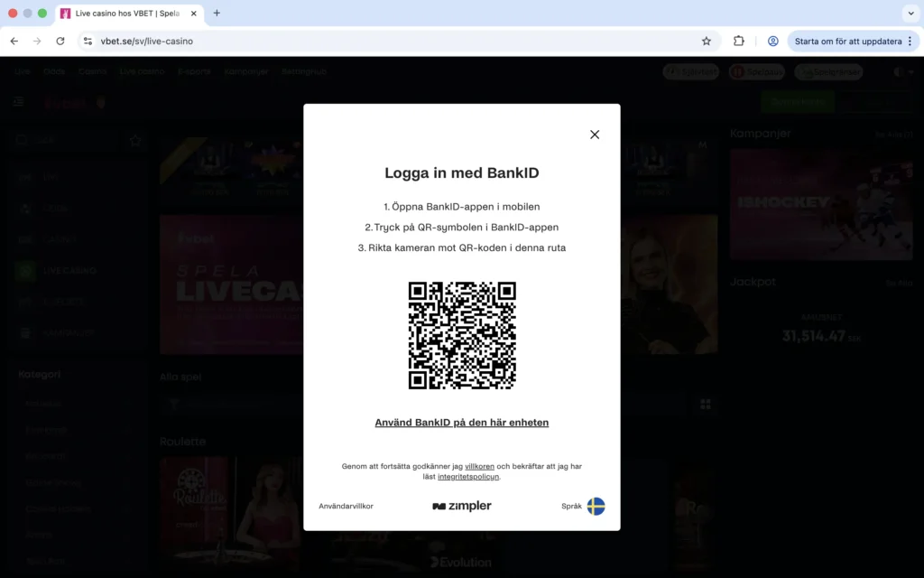
Task: View site information icon in address bar
Action: (88, 42)
